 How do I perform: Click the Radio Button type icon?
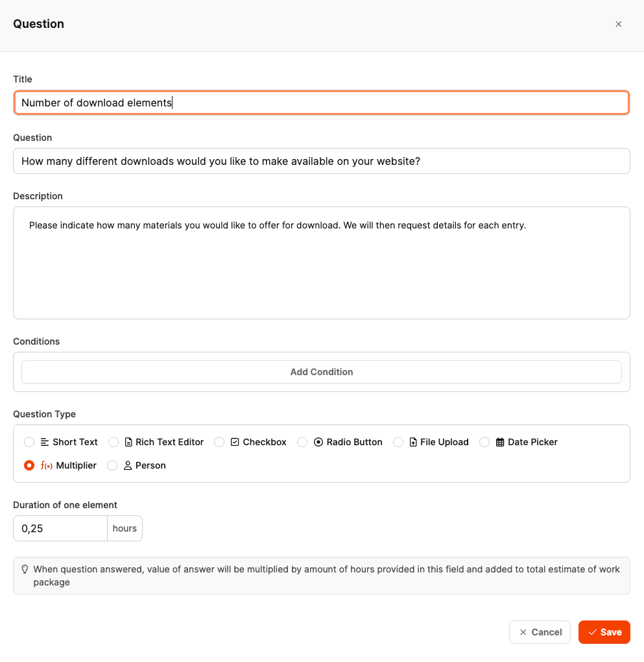318,442
